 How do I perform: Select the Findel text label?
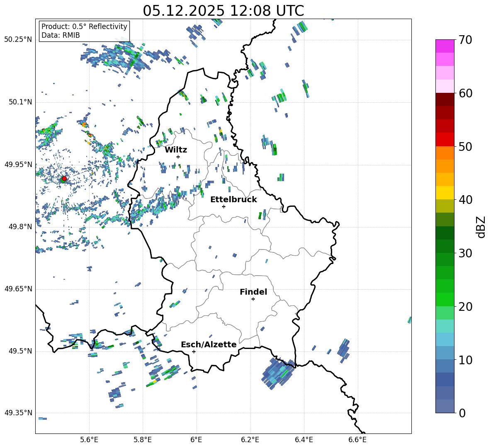253,292
